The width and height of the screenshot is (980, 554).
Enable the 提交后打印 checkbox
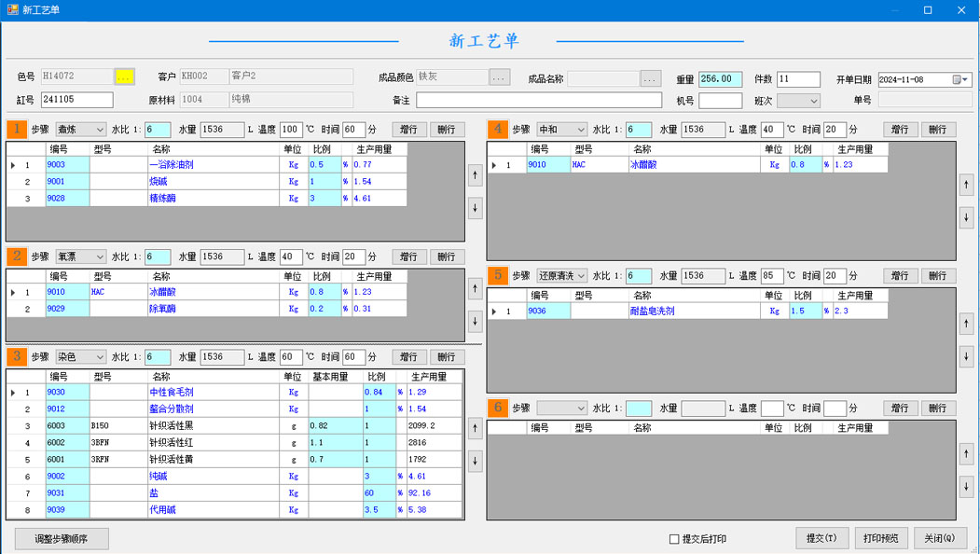674,539
